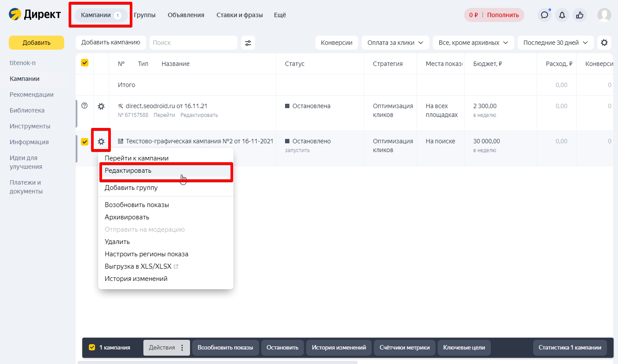Click Редактировать link under direct.seodroid.ru
618x364 pixels.
point(199,115)
